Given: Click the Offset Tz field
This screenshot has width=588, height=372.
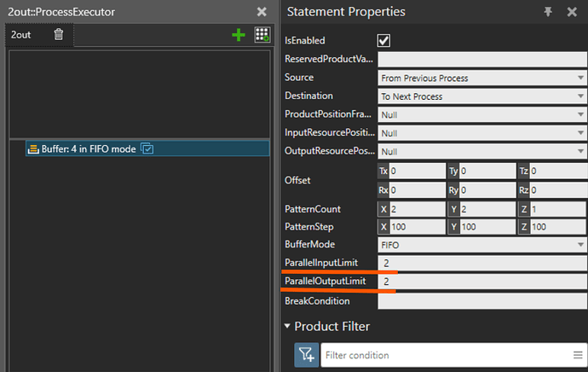Looking at the screenshot, I should coord(558,171).
